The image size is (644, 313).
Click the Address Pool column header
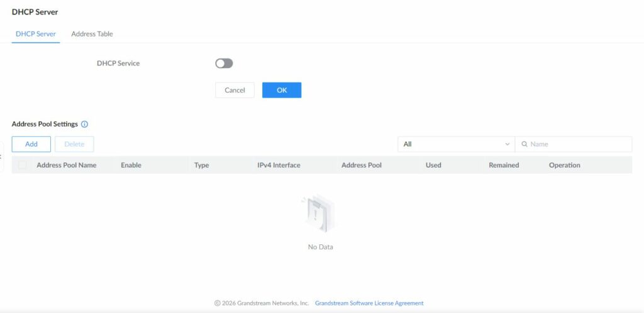362,166
